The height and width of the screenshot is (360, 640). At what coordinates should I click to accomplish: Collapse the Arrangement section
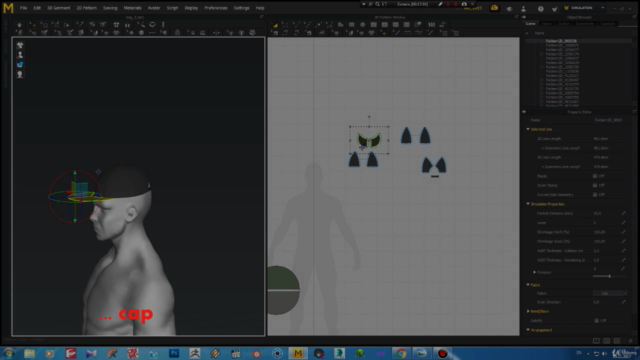tap(528, 330)
